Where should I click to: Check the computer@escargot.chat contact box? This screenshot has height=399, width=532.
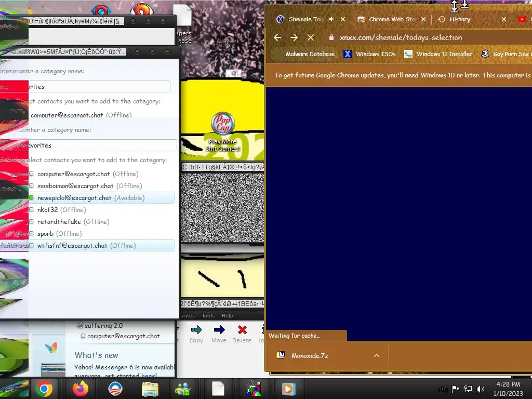(31, 174)
